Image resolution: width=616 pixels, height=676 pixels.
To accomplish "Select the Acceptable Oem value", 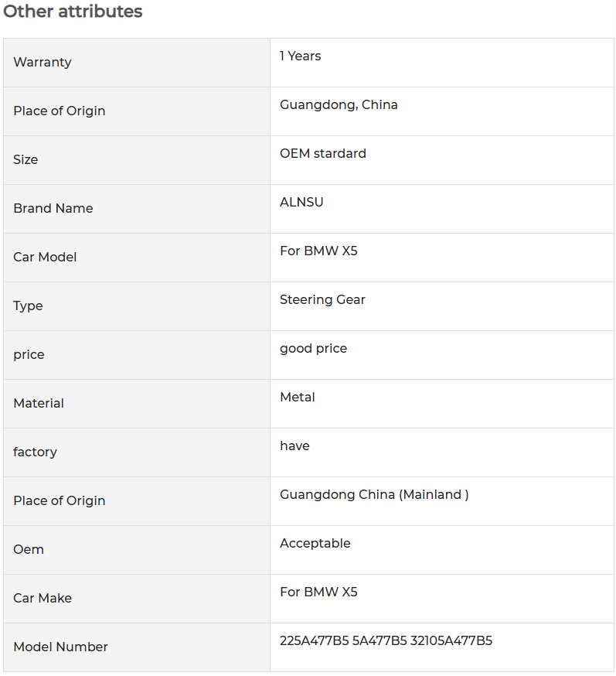I will (315, 543).
